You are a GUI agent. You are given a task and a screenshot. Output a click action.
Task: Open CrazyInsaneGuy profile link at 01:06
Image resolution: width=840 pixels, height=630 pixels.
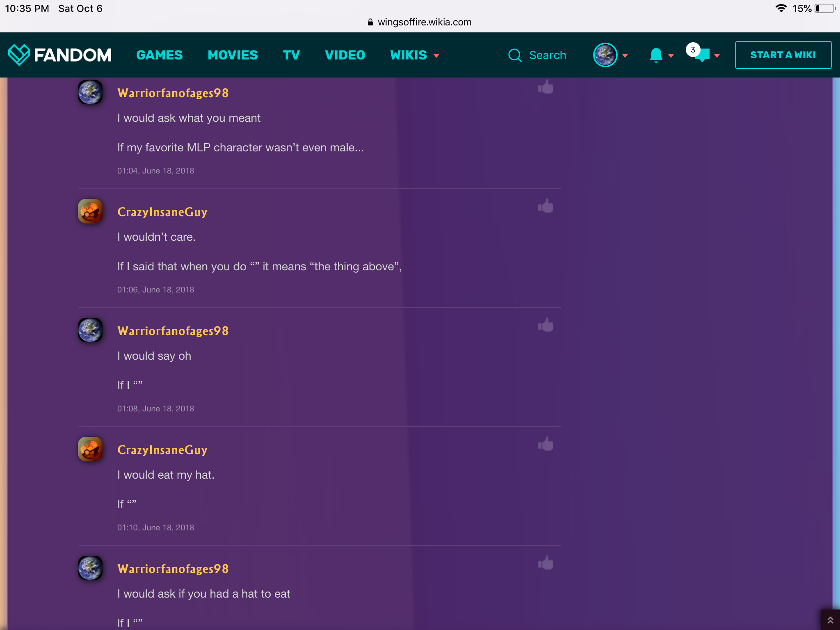coord(162,212)
